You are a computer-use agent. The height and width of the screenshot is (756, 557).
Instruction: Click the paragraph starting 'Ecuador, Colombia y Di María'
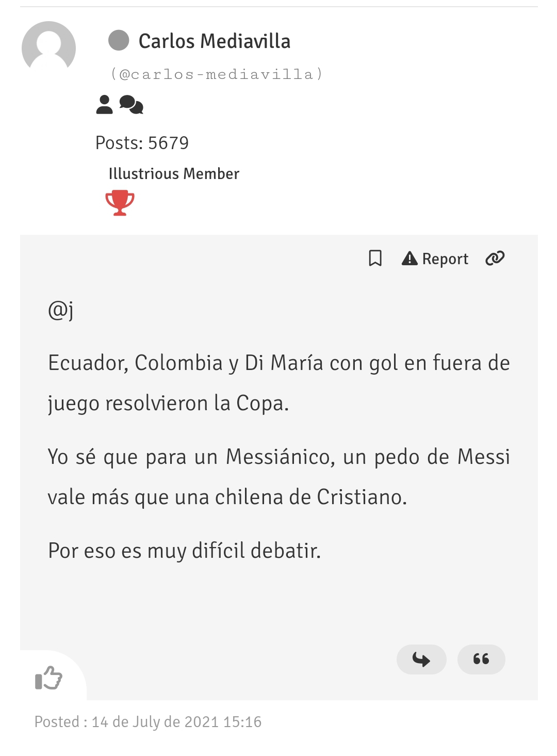(278, 383)
